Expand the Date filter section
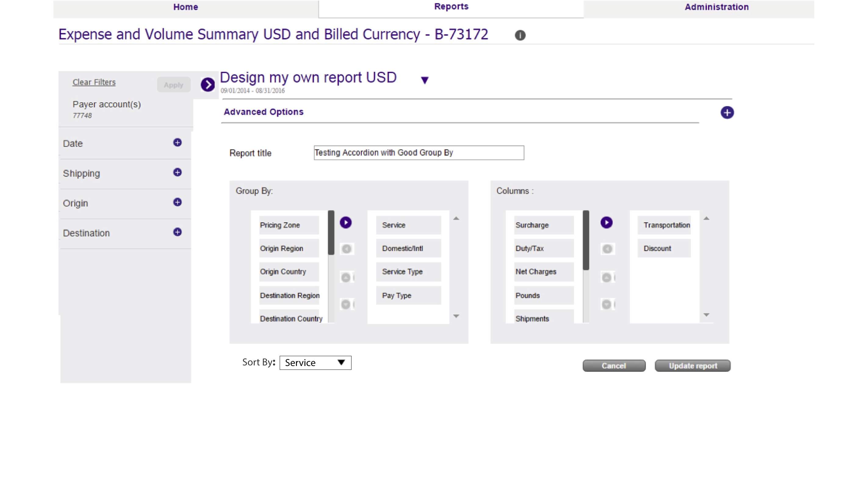This screenshot has height=488, width=868. click(x=177, y=142)
